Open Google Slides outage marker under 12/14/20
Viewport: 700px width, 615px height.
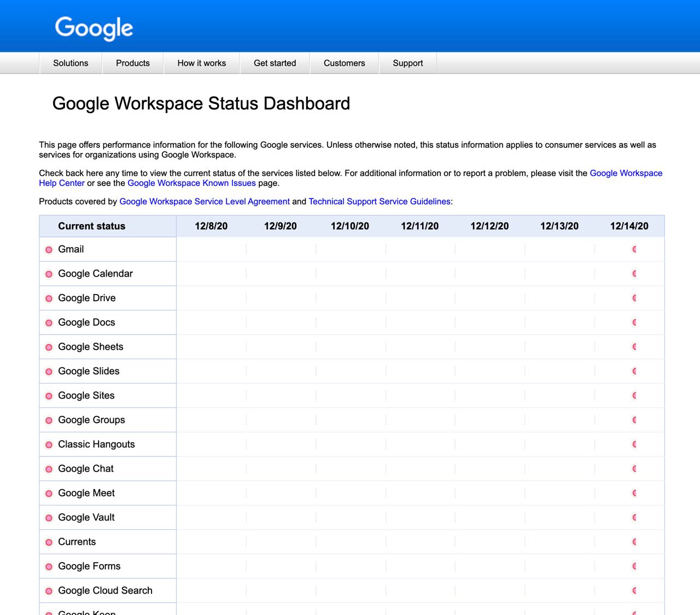click(634, 371)
